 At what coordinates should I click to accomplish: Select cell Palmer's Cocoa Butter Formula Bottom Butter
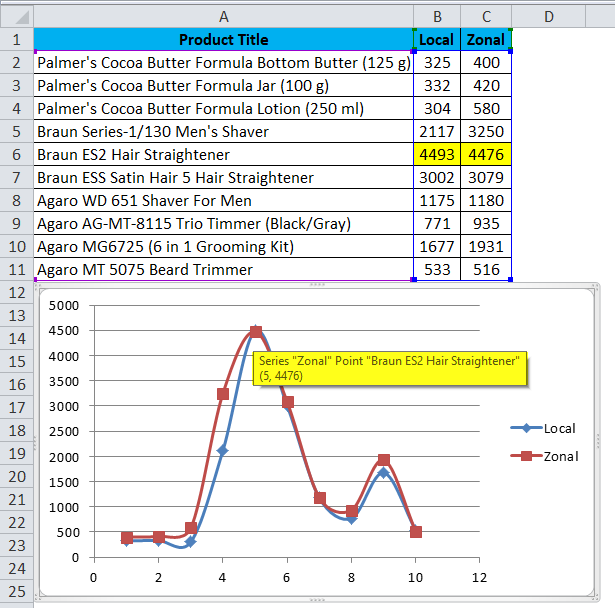pos(224,63)
